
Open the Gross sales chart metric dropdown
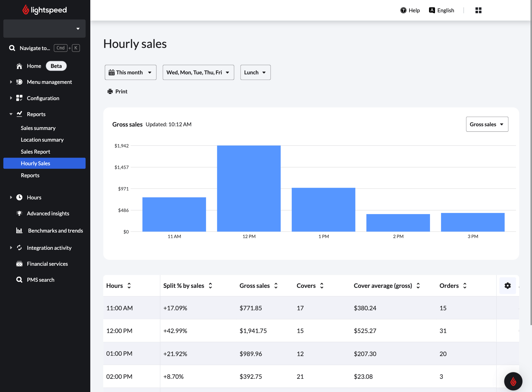coord(487,124)
